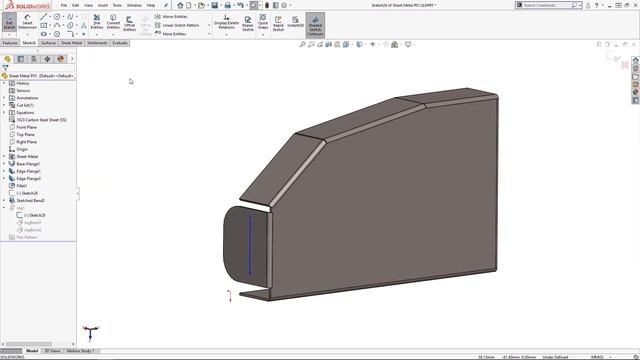The height and width of the screenshot is (360, 640).
Task: Switch to the Weldments tab
Action: (x=97, y=43)
